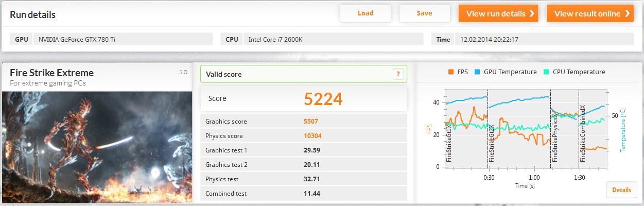Image resolution: width=644 pixels, height=206 pixels.
Task: Click the Load button
Action: point(365,13)
